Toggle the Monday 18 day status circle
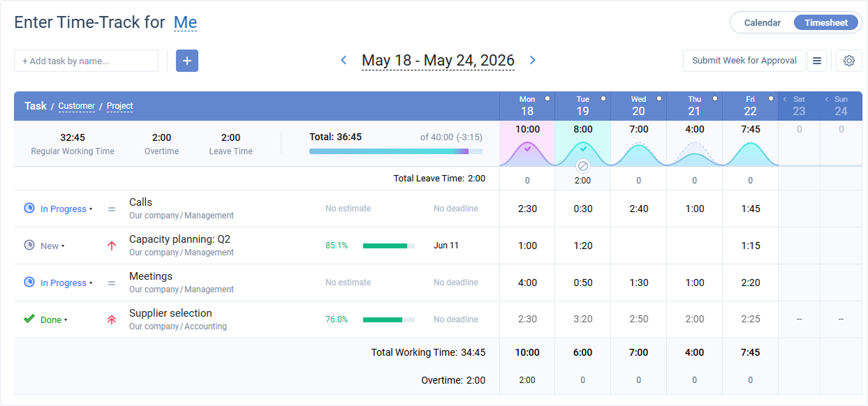Viewport: 868px width, 406px height. pos(547,99)
